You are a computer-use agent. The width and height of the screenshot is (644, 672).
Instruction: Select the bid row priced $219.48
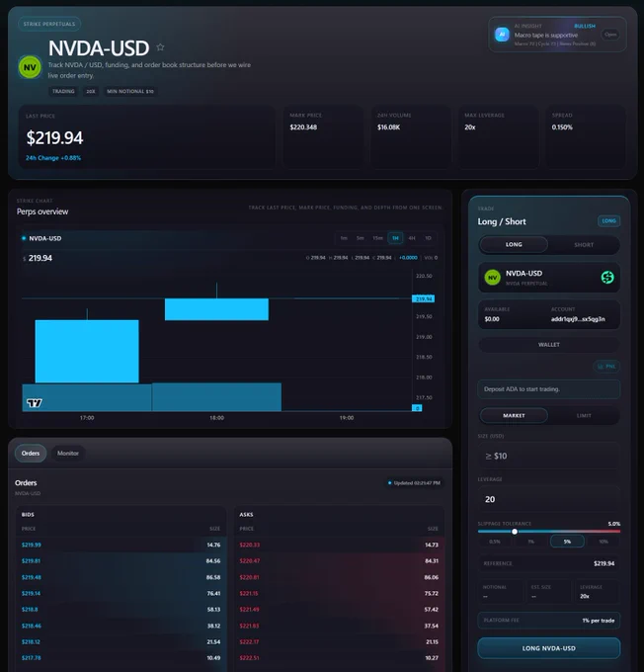(121, 577)
